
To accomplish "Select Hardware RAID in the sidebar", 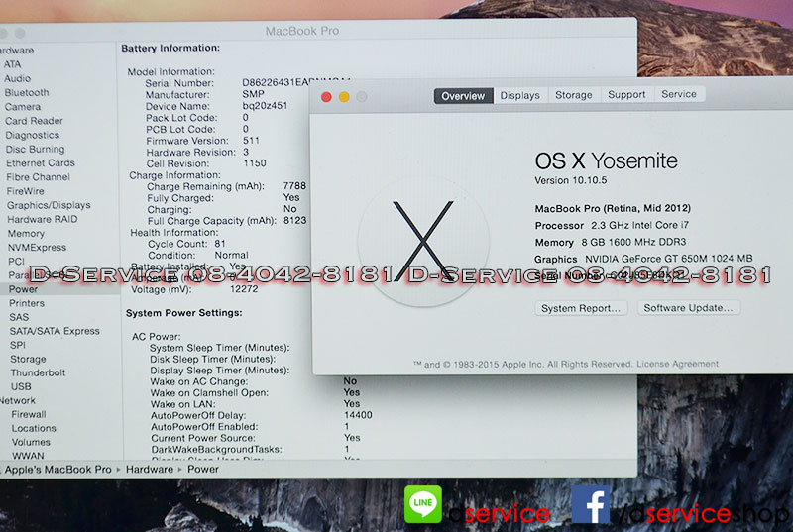I will [43, 219].
